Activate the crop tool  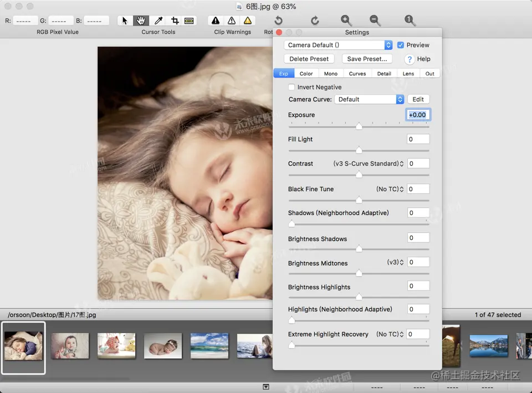[175, 21]
